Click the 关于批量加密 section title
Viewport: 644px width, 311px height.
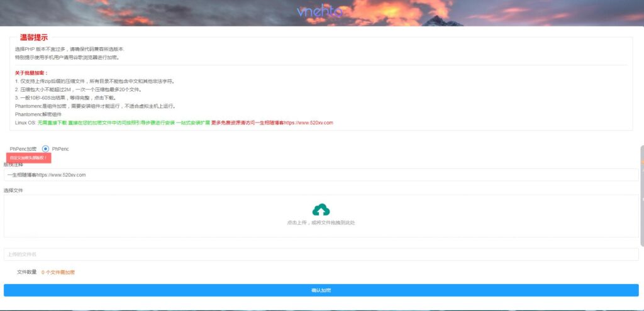click(31, 73)
